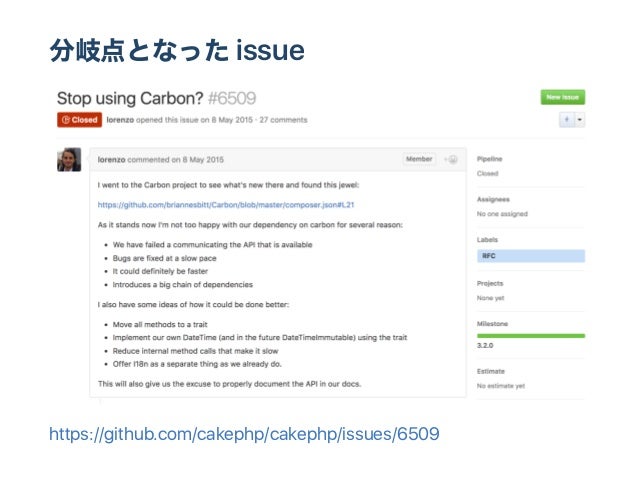Image resolution: width=638 pixels, height=480 pixels.
Task: Click the small button left of dropdown arrow
Action: (567, 120)
